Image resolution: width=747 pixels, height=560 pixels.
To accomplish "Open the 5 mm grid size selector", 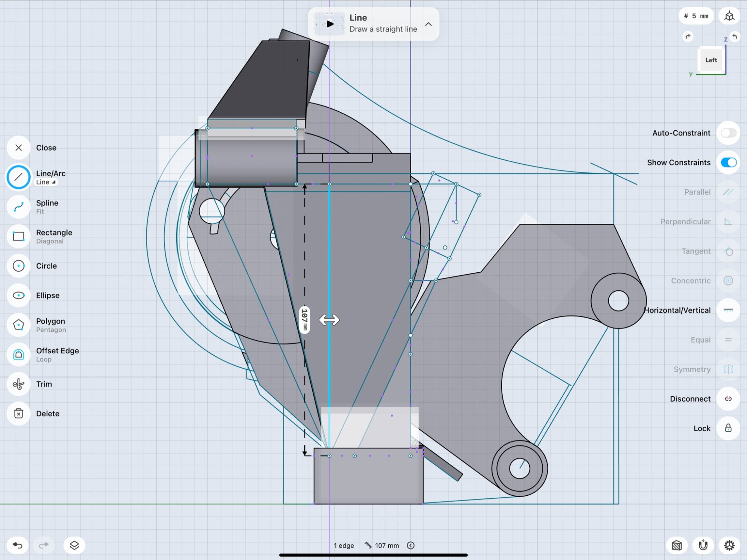I will click(696, 16).
